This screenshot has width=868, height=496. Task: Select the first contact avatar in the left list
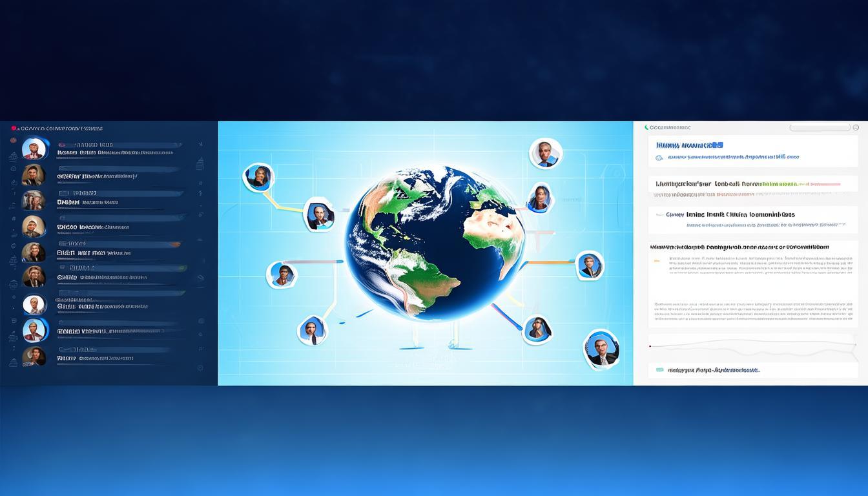(35, 149)
